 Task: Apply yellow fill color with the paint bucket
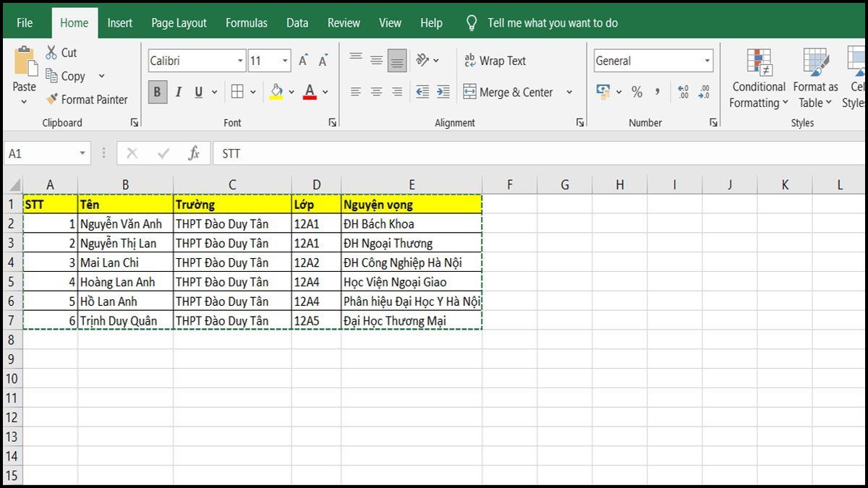pyautogui.click(x=276, y=92)
